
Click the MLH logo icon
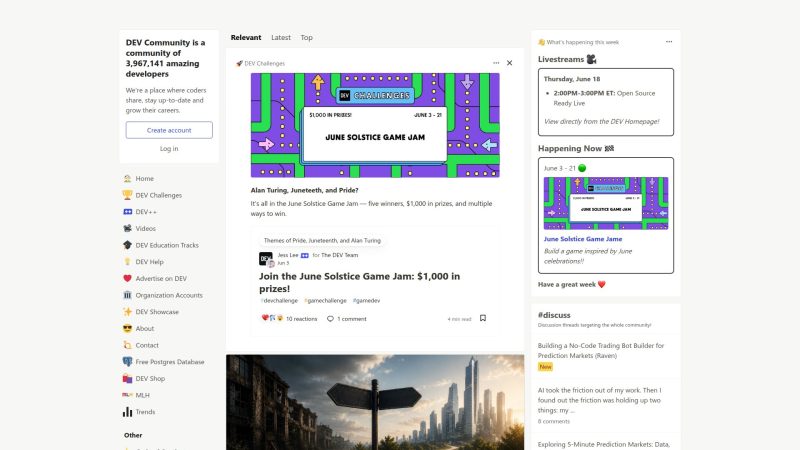click(x=128, y=395)
